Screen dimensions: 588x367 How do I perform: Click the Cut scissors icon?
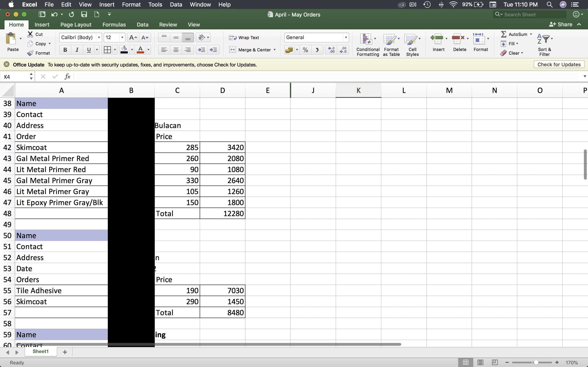(x=30, y=34)
